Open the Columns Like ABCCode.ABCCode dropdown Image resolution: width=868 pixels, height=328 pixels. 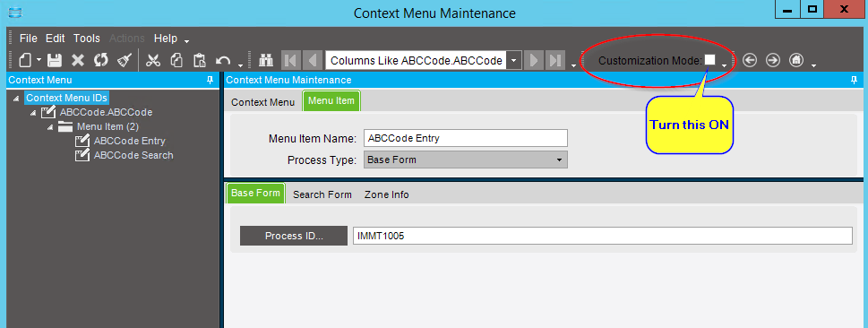[514, 60]
